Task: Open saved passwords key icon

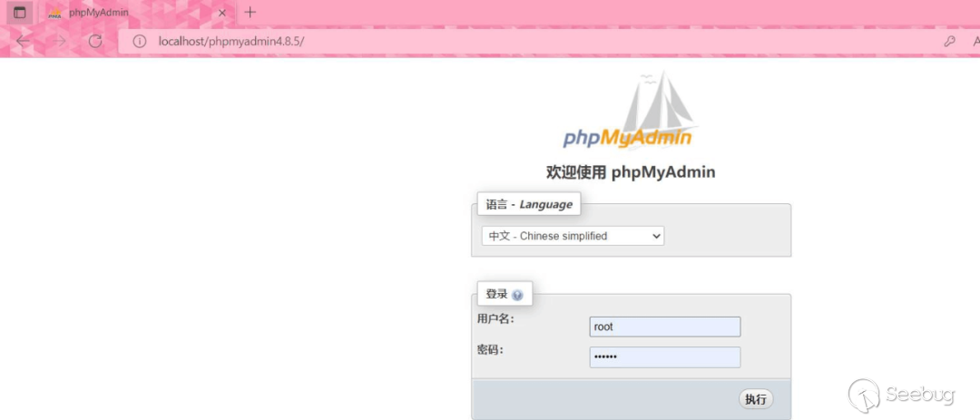Action: click(949, 42)
